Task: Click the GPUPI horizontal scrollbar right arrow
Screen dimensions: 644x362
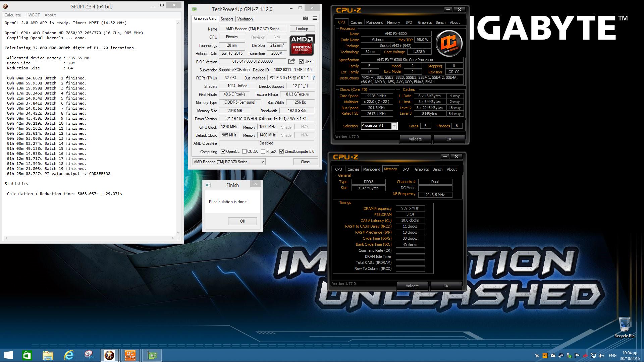Action: (173, 238)
